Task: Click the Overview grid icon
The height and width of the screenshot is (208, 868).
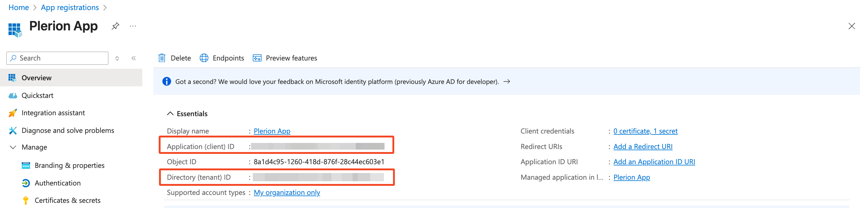Action: pos(12,78)
